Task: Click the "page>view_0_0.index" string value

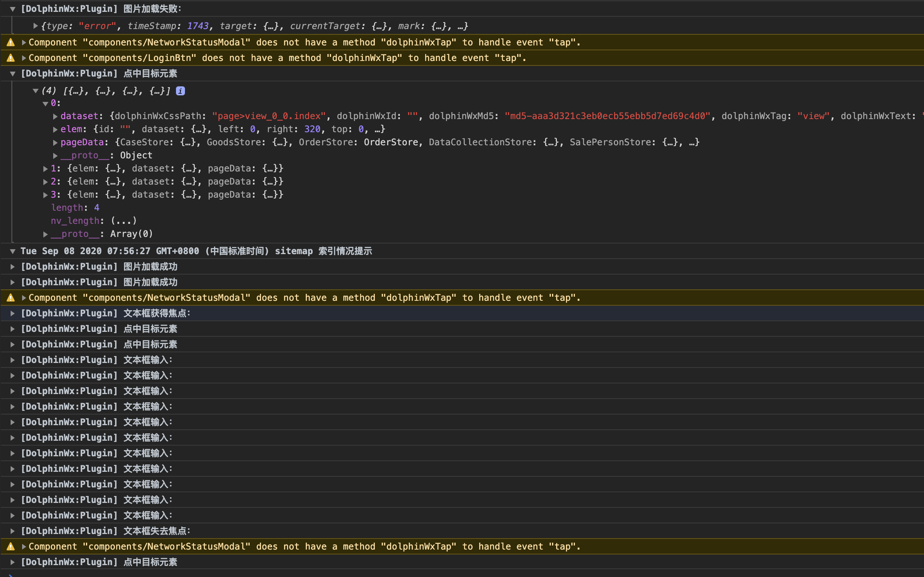Action: [x=269, y=116]
